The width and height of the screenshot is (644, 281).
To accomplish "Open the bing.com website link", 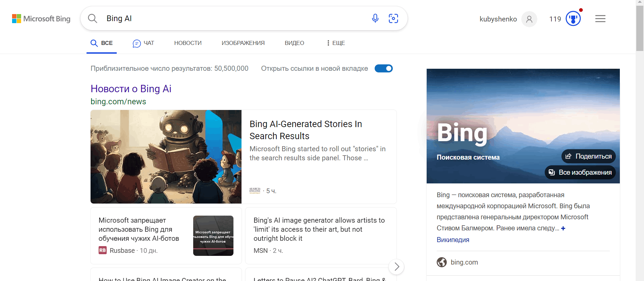I will point(464,262).
